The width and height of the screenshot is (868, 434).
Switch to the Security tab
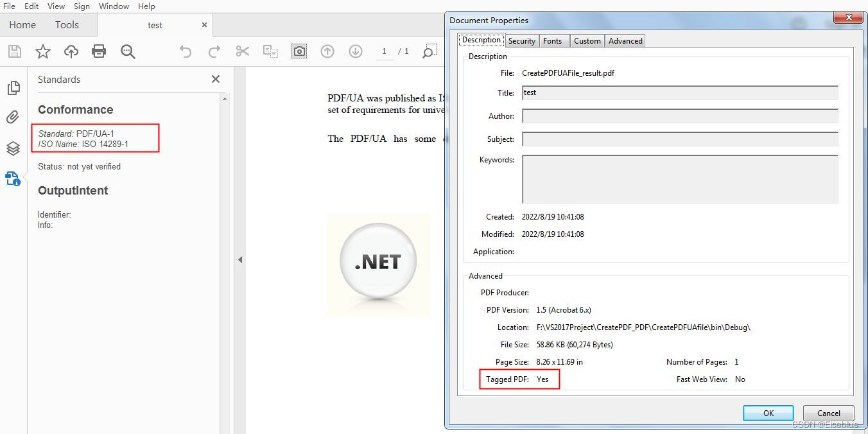click(x=522, y=40)
